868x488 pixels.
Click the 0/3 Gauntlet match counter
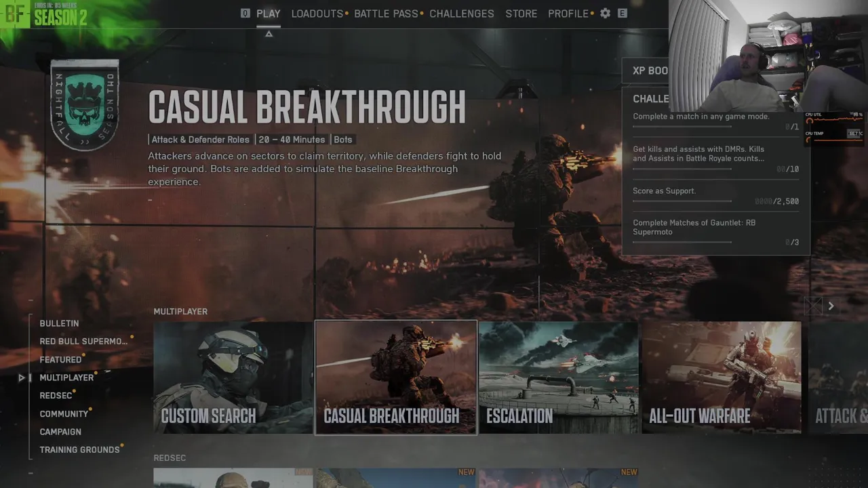(792, 242)
